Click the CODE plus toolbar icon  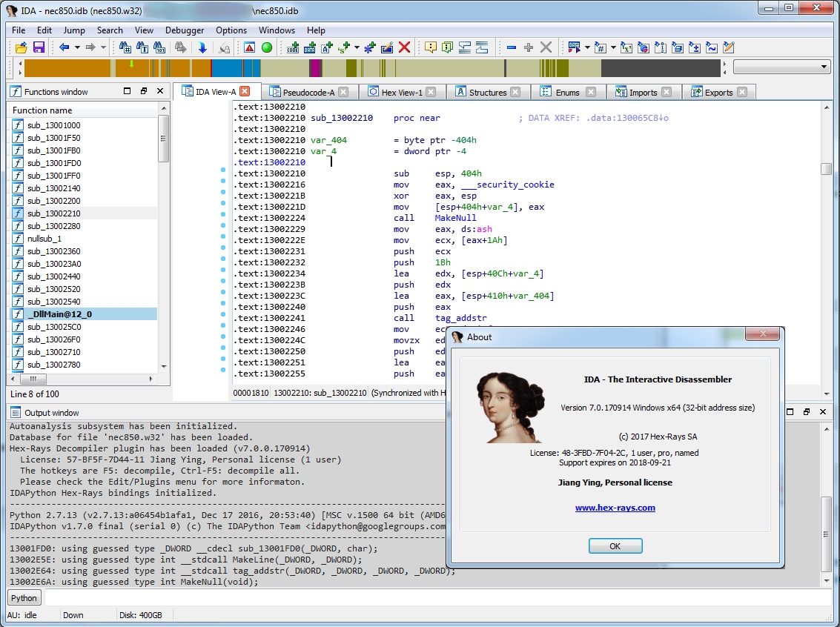coord(293,47)
